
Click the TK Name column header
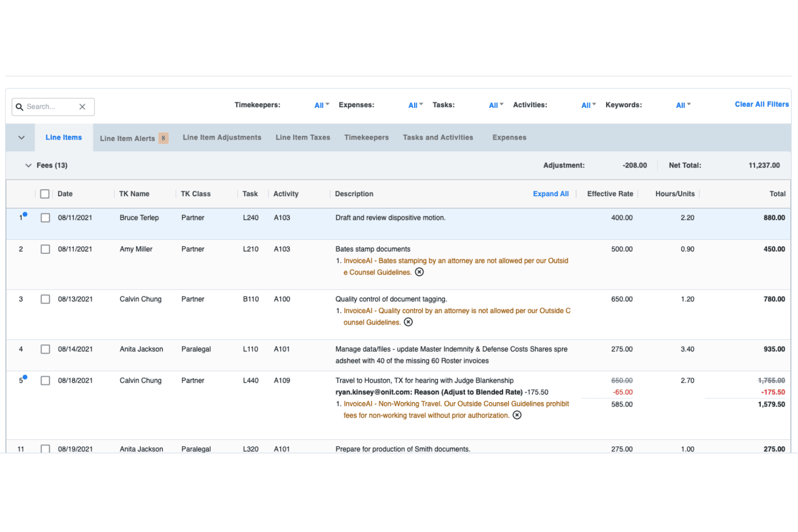tap(134, 194)
